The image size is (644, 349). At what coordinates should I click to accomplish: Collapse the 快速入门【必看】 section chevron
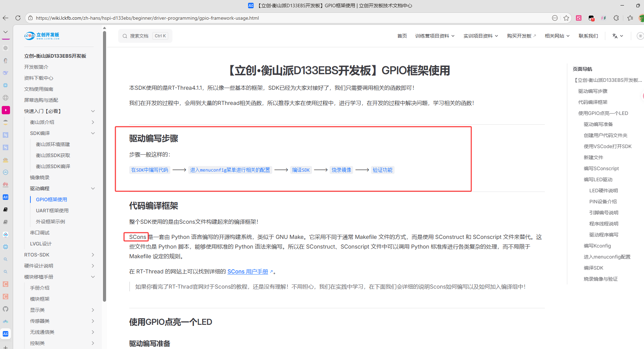pos(93,111)
